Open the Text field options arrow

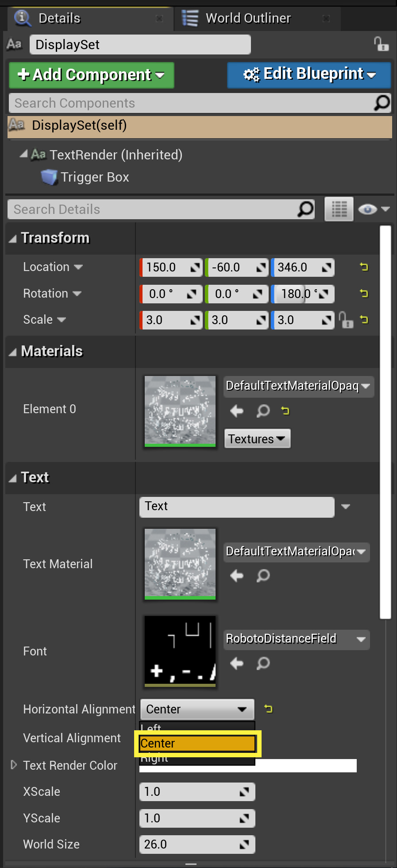[x=346, y=507]
